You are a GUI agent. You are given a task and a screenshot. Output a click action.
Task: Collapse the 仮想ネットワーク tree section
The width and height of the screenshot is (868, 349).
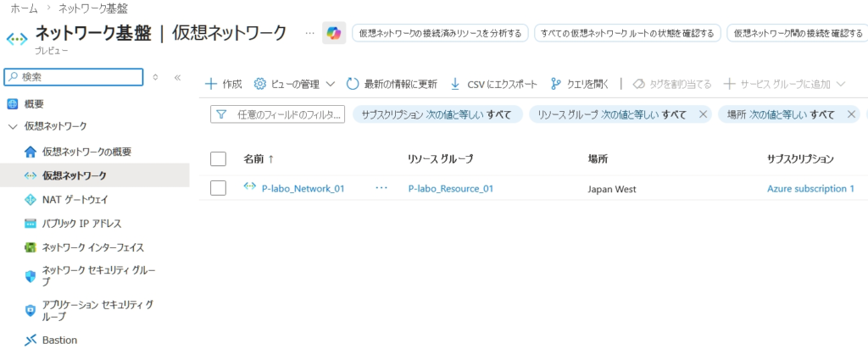click(12, 126)
